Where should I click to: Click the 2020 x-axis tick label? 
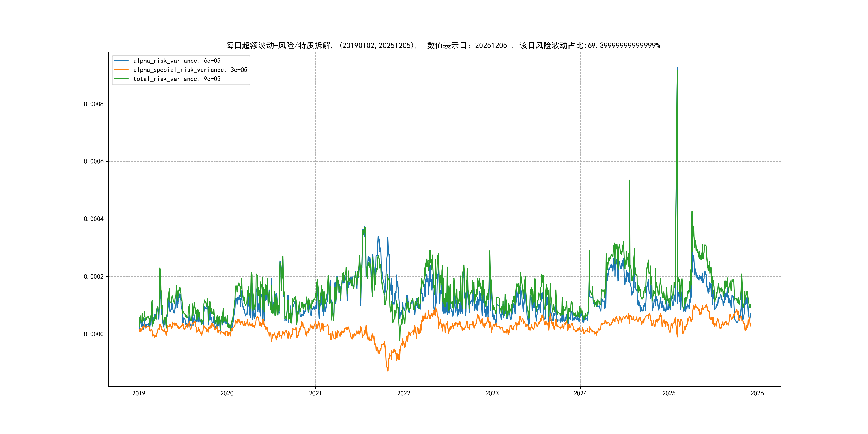pos(227,393)
